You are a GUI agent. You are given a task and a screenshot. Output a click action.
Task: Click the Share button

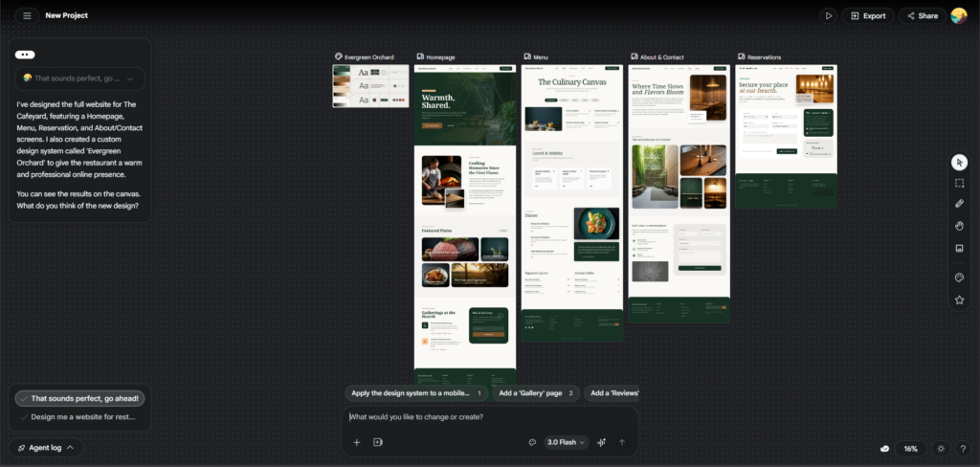[x=922, y=16]
